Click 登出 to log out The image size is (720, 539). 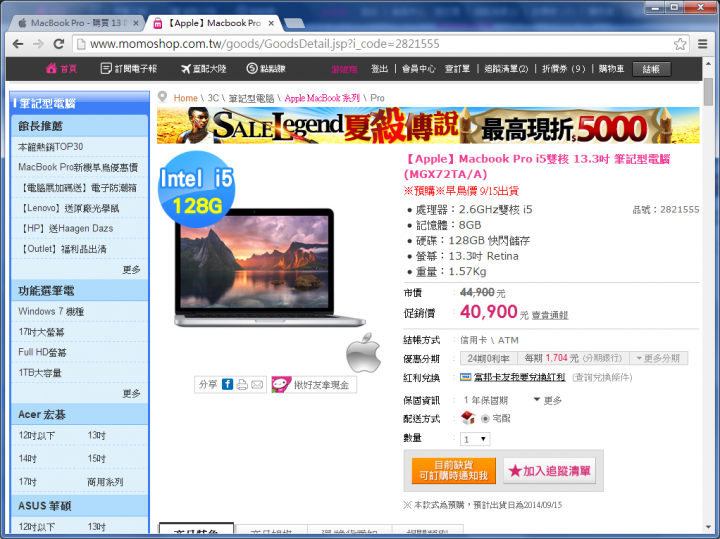tap(379, 69)
